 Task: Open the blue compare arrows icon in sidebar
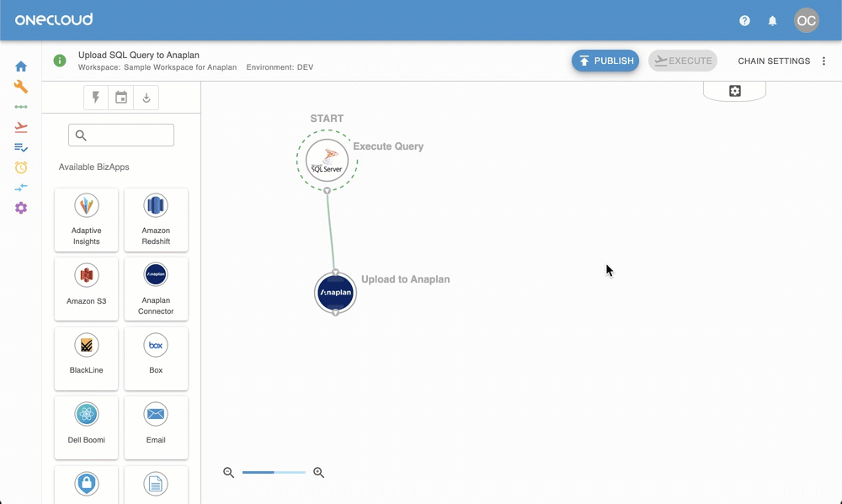[x=21, y=188]
